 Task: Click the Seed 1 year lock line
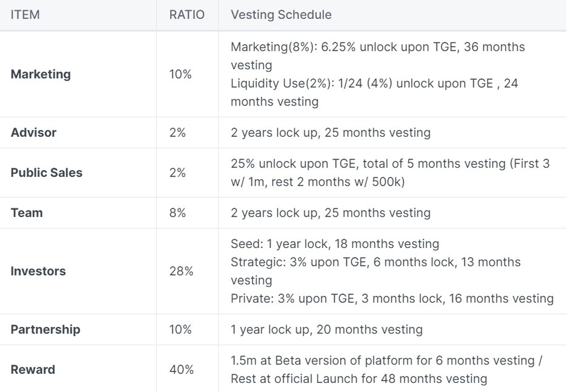click(x=335, y=244)
